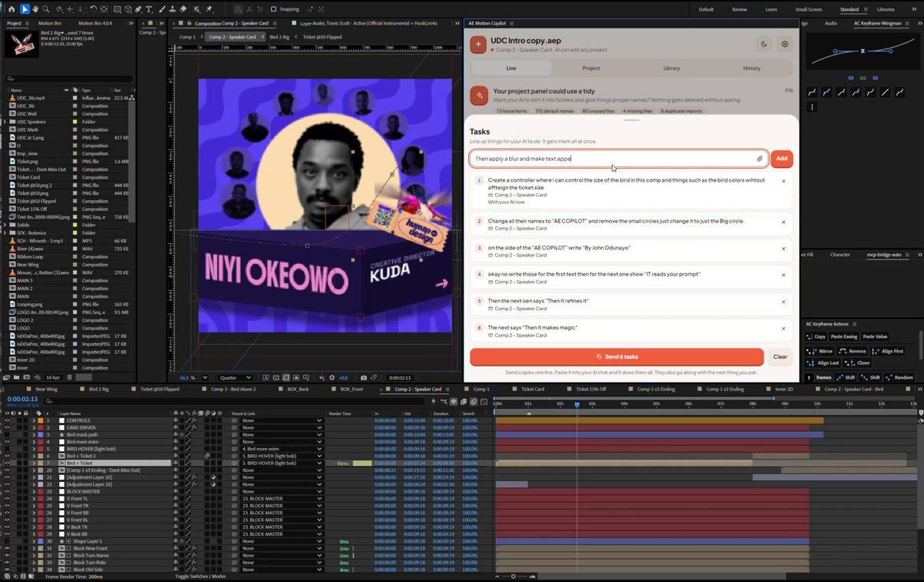Click Paste Easing in Keyframe Actions
924x582 pixels.
tap(845, 336)
